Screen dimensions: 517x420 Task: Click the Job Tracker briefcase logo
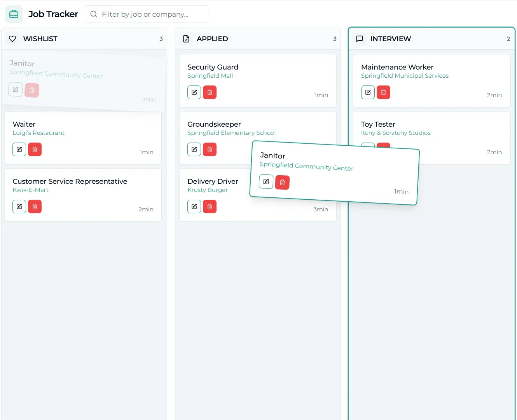point(14,14)
